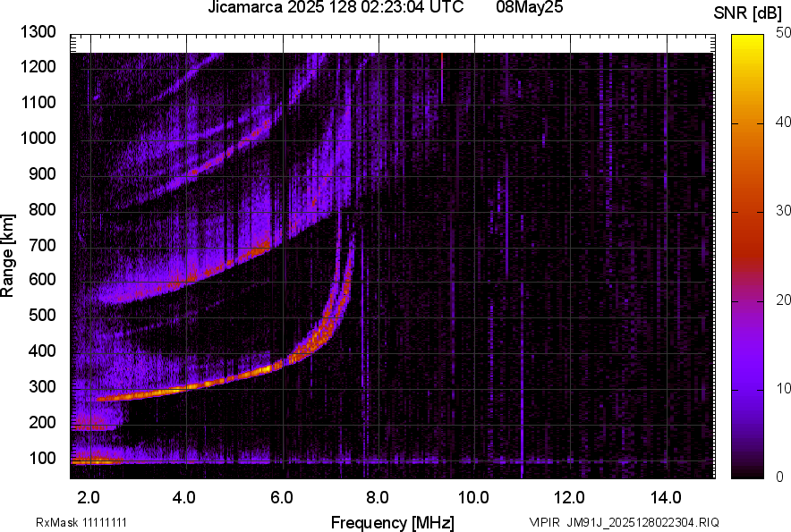
Task: Click the 12.0 frequency tick label
Action: pyautogui.click(x=569, y=498)
